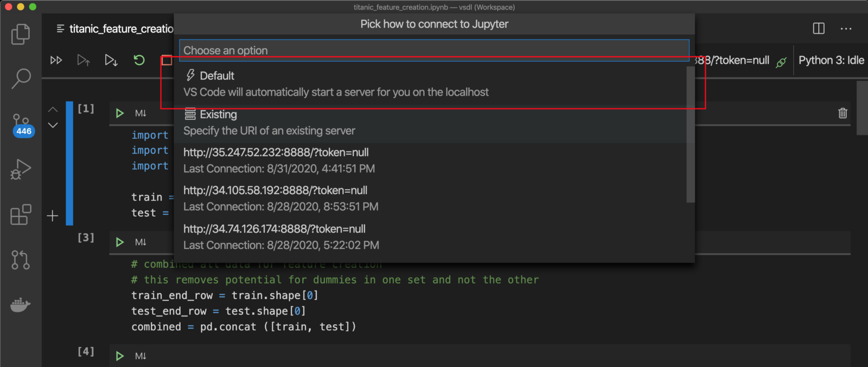Open the editor more actions menu
The height and width of the screenshot is (367, 868).
point(846,28)
